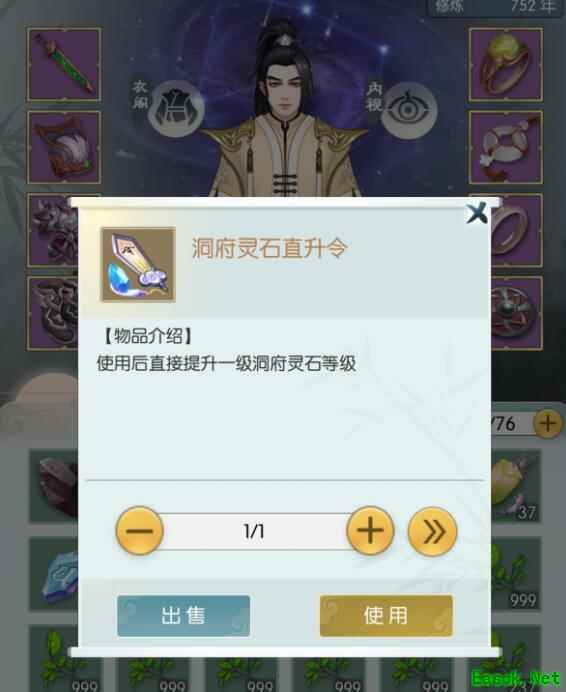
Task: Select the yellow gourd item with 37
Action: click(x=516, y=485)
